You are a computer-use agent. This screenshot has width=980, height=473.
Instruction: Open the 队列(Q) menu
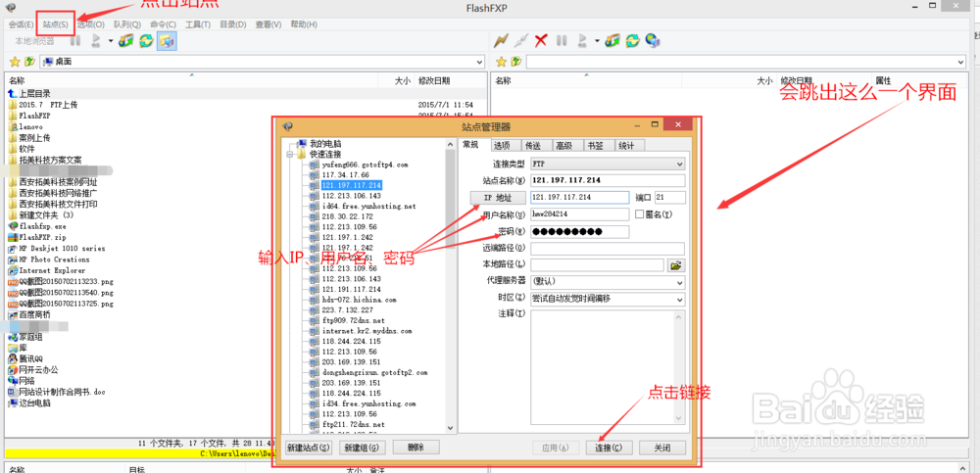click(x=126, y=24)
